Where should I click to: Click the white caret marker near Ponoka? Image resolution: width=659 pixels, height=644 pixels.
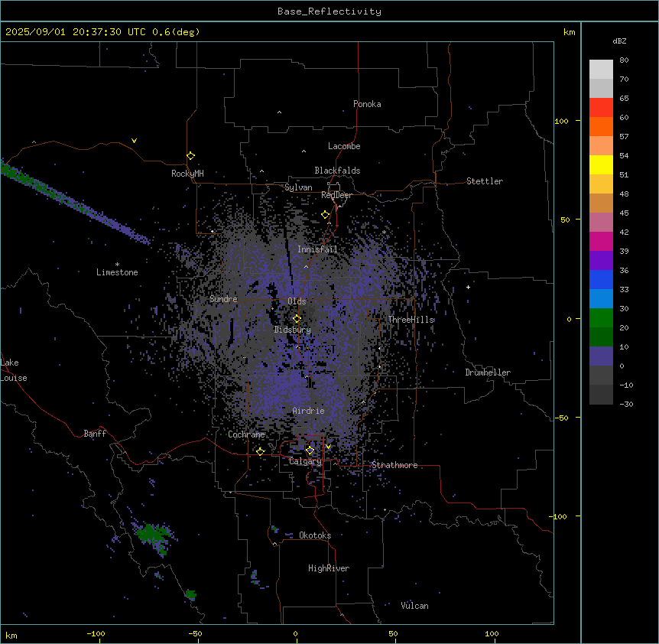(280, 112)
